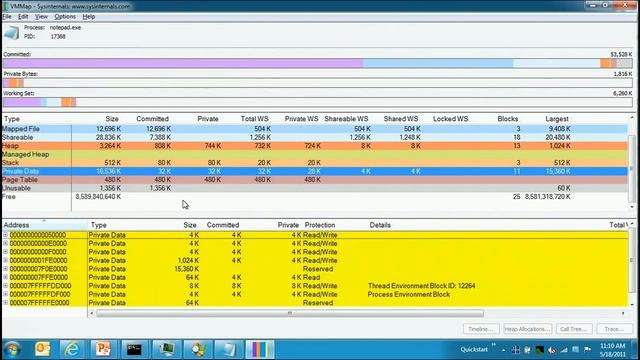Screen dimensions: 640x360
Task: Click the Free size value 8,589,840,640 K
Action: pyautogui.click(x=98, y=197)
